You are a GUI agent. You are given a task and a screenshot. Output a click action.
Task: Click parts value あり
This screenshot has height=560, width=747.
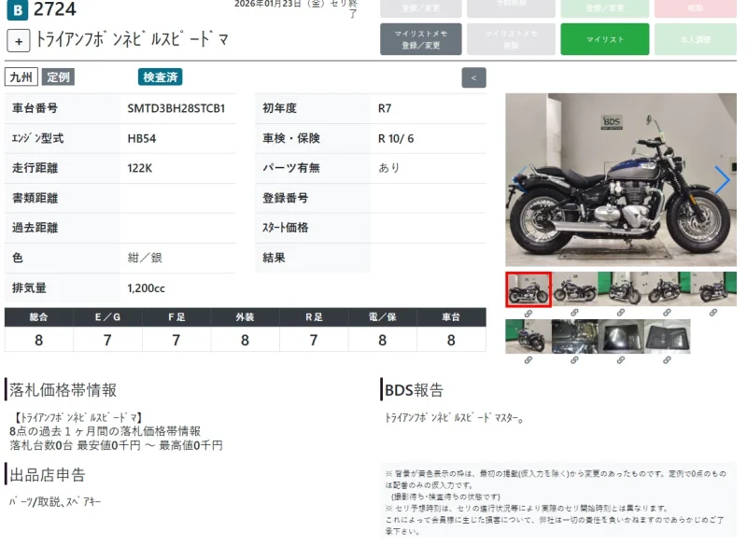[x=388, y=168]
